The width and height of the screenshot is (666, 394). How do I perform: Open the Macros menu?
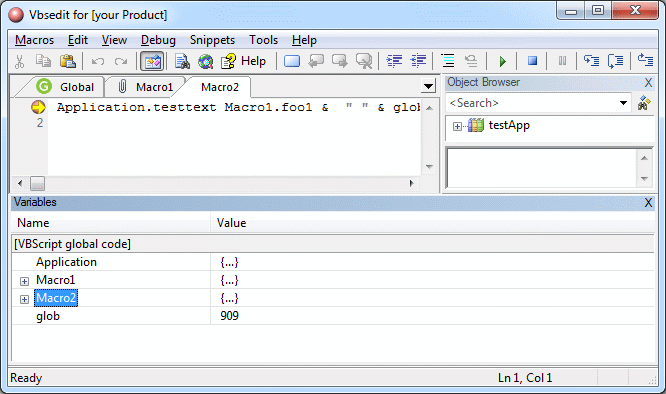34,40
